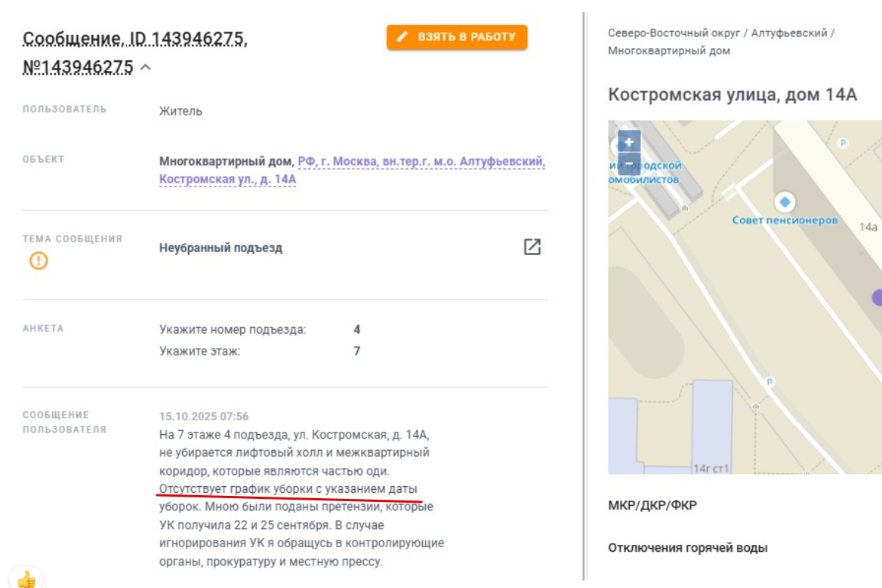Select the "Совет пенсионеров" blue diamond marker

pyautogui.click(x=785, y=202)
